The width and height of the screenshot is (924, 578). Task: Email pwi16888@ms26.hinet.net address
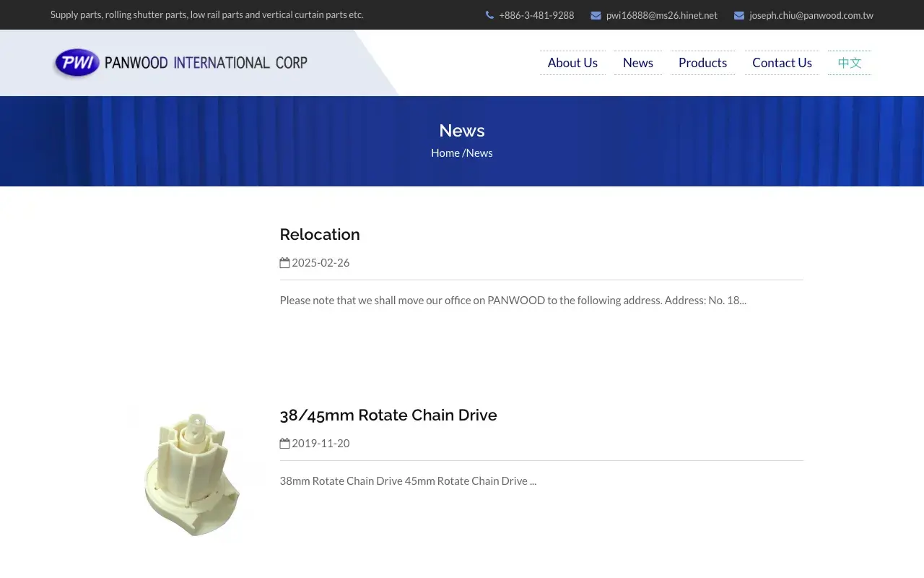pos(662,15)
